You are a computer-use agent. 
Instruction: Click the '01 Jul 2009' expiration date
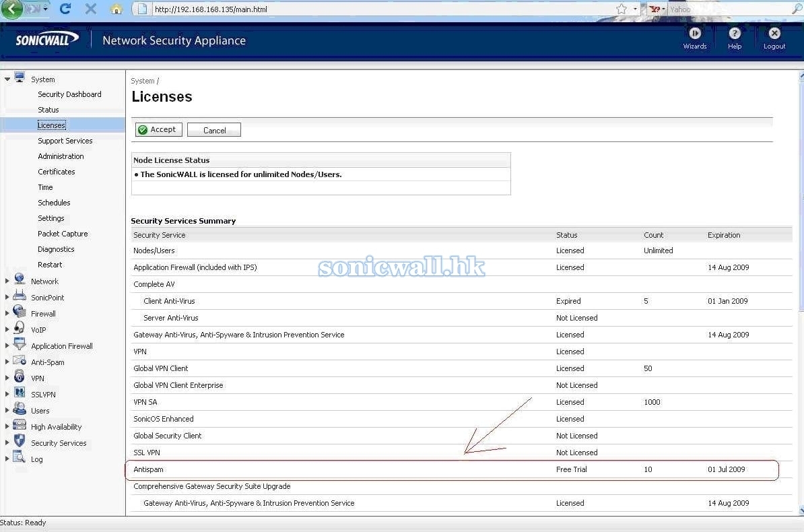[x=726, y=469]
